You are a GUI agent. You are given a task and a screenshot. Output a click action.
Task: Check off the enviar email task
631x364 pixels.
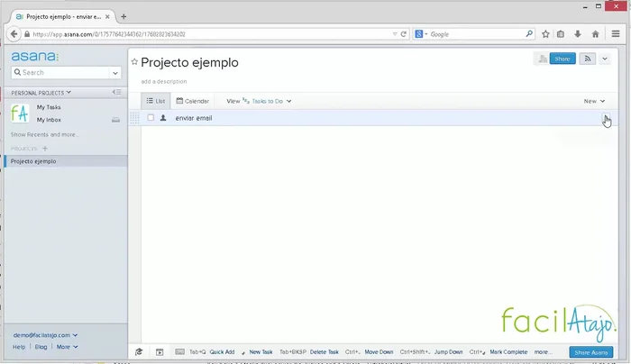click(151, 117)
